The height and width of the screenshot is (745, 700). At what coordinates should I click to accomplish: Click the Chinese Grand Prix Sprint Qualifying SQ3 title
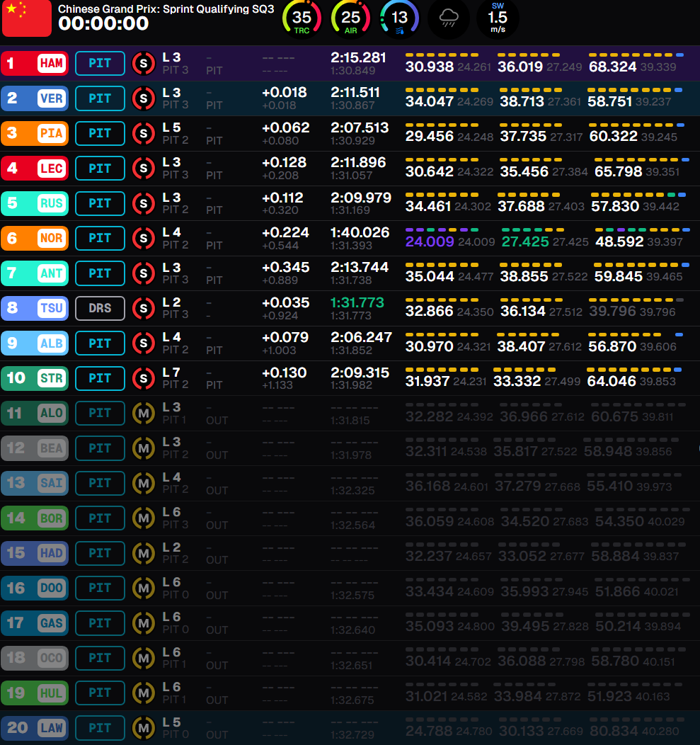pos(166,9)
